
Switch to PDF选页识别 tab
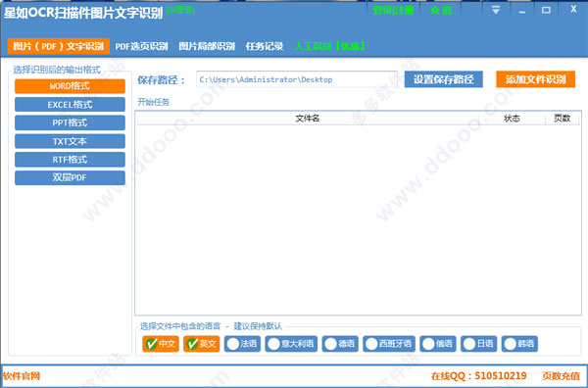(141, 46)
